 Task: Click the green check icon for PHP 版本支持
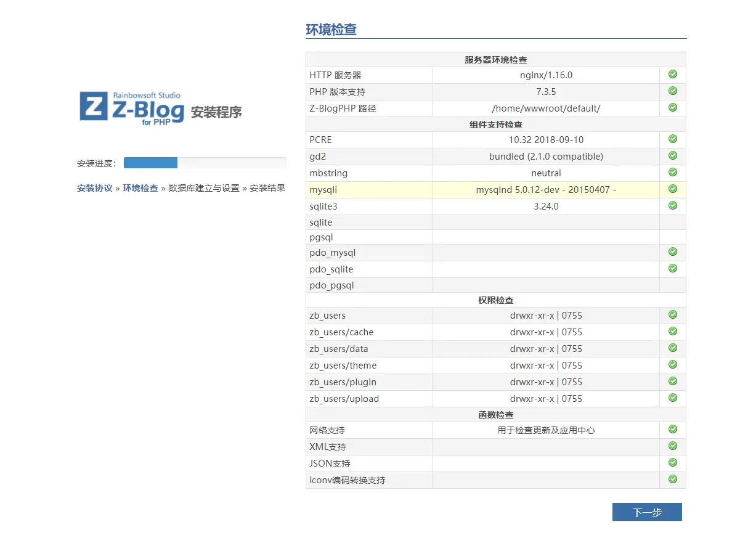[x=673, y=91]
